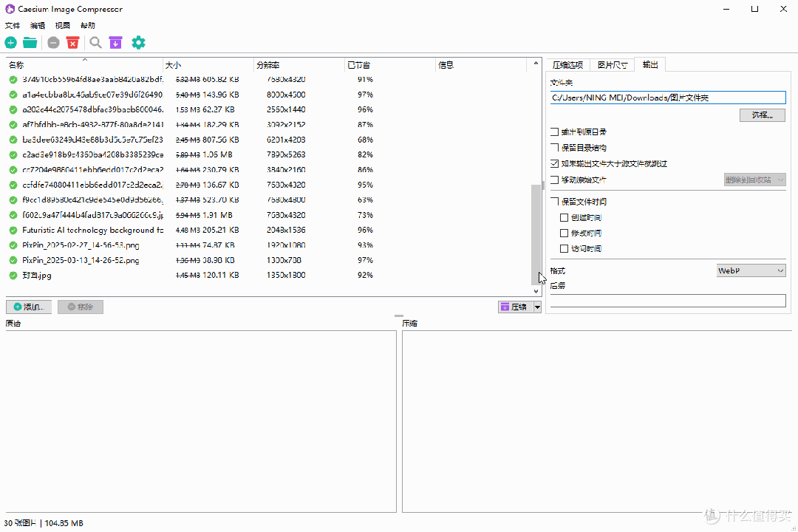The height and width of the screenshot is (532, 798).
Task: Uncheck 如果输出文件大于源文件就跳过
Action: click(x=555, y=163)
